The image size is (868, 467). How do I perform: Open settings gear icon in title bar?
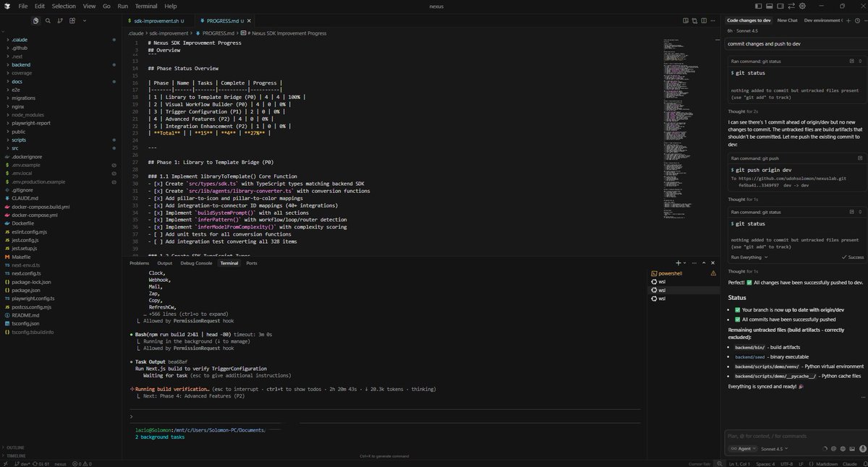802,6
